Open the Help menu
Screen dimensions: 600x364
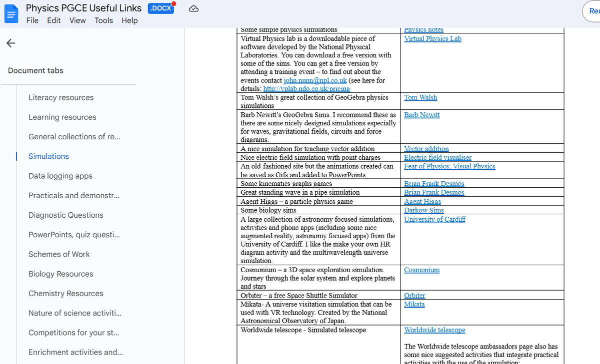click(129, 20)
